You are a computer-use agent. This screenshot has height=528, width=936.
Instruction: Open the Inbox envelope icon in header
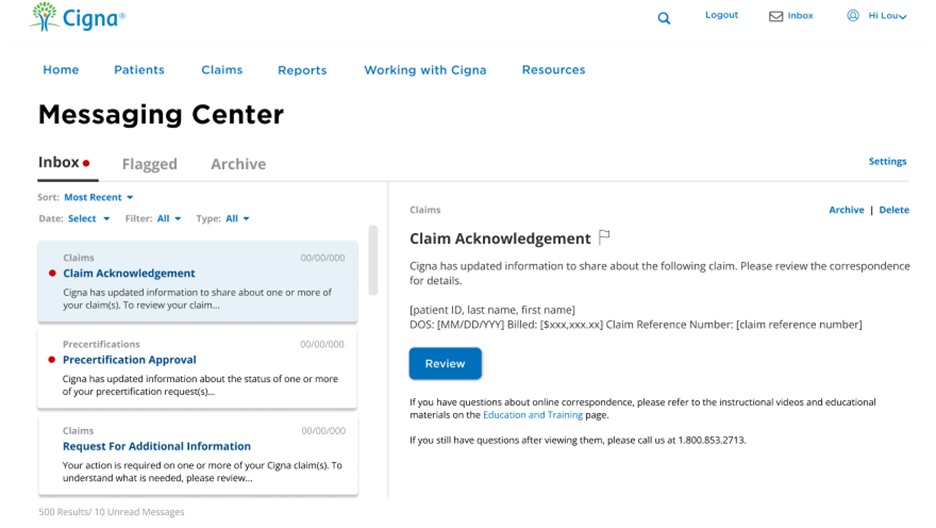click(775, 16)
